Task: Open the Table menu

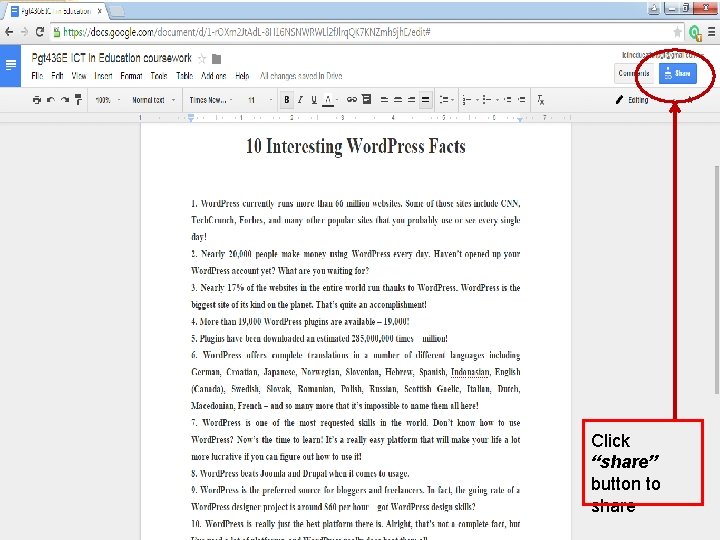Action: pos(185,76)
